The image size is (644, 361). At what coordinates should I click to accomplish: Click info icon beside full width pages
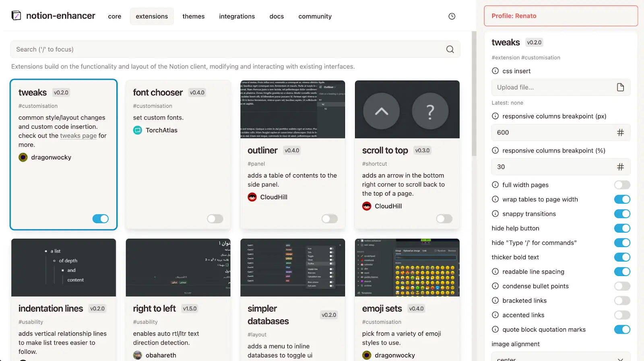point(495,185)
